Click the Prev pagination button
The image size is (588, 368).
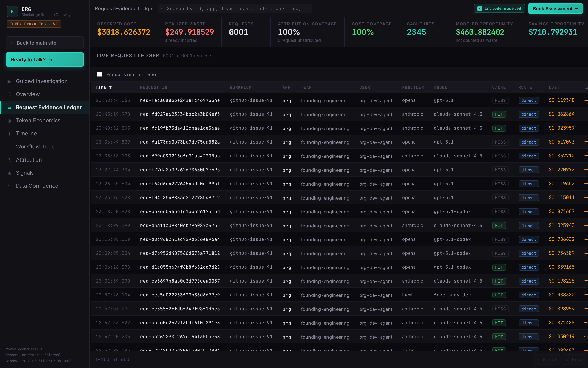[575, 359]
